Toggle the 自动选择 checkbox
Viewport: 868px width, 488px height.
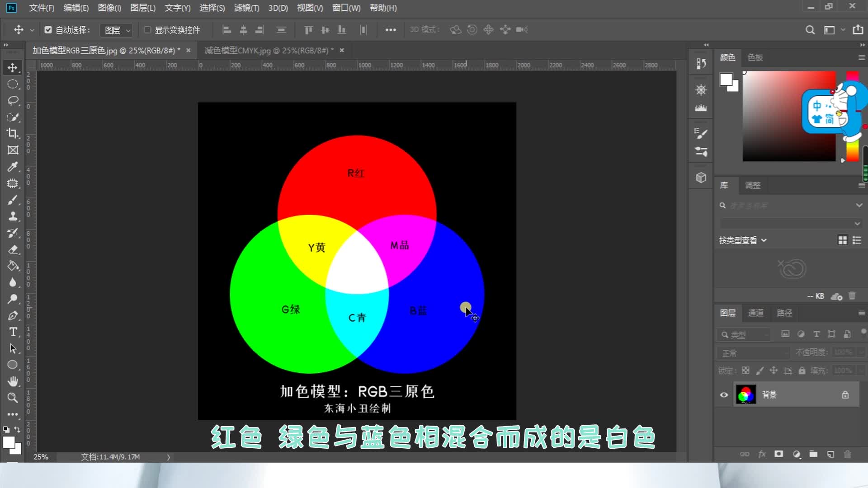(x=48, y=30)
